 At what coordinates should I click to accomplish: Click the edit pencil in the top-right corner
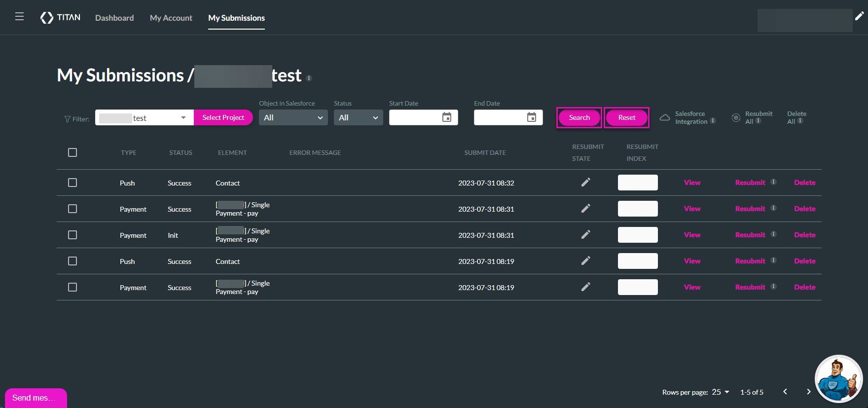coord(859,16)
